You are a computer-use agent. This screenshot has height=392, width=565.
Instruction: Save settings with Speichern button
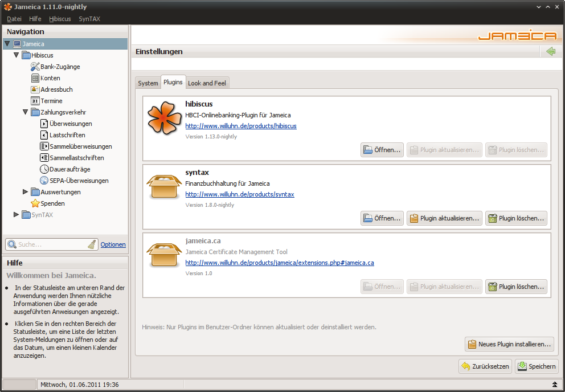tap(537, 366)
